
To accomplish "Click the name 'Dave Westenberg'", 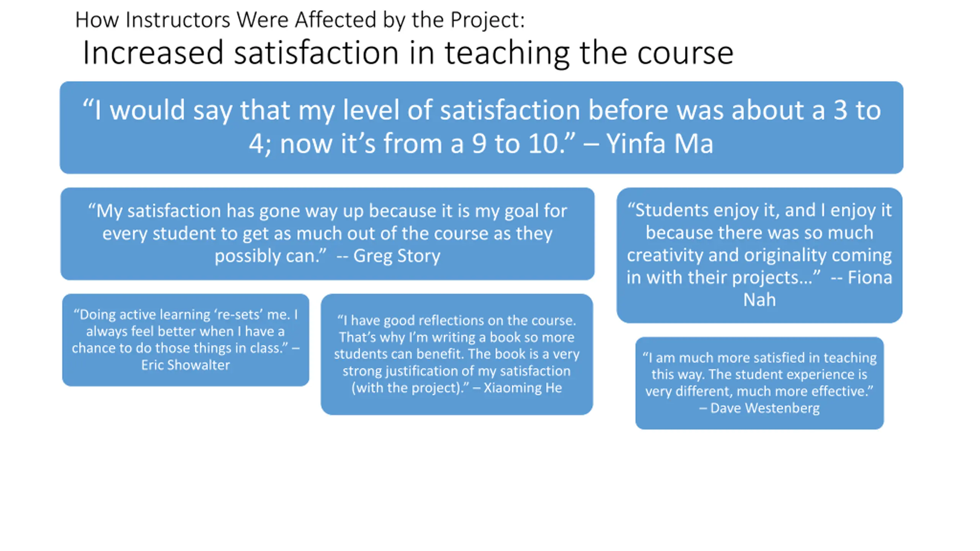I will coord(765,408).
